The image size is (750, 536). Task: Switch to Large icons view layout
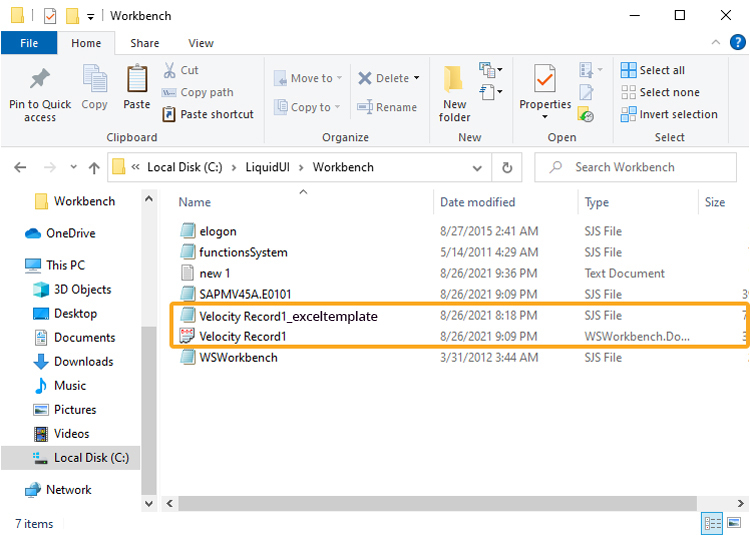734,523
